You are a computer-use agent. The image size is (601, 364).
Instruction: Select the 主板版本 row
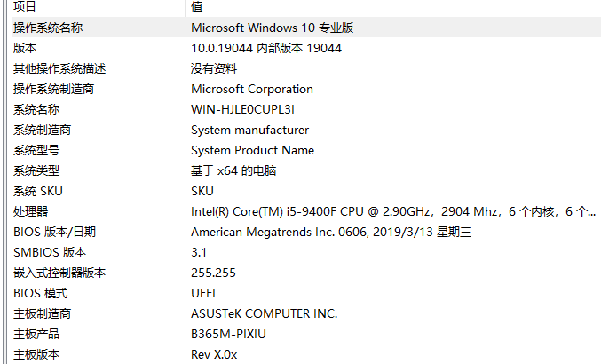point(36,354)
